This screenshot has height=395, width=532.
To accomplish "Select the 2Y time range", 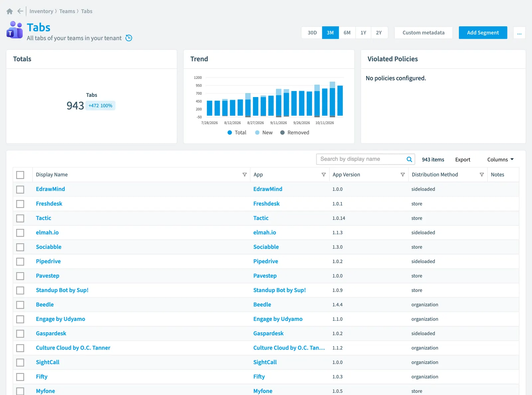I will [x=379, y=33].
